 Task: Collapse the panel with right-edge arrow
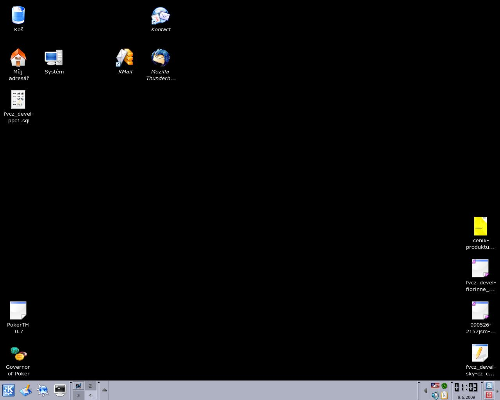coord(497,391)
